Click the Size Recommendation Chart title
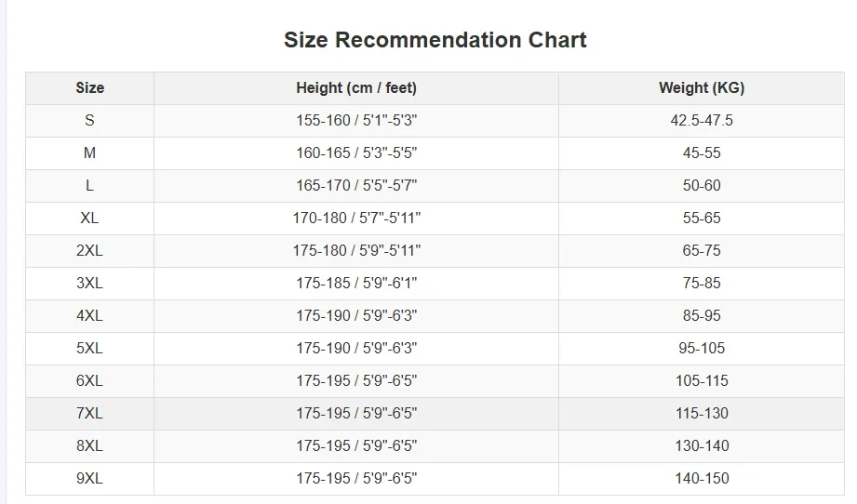This screenshot has height=504, width=857. [435, 40]
